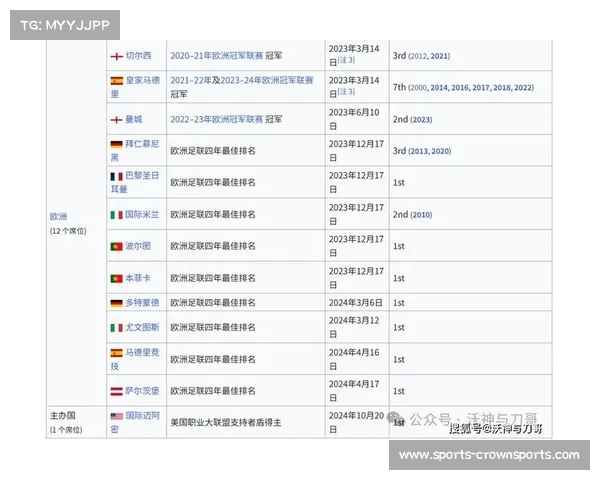The width and height of the screenshot is (600, 480).
Task: Click year 2016 in Real Madrid's appearances
Action: coord(460,88)
